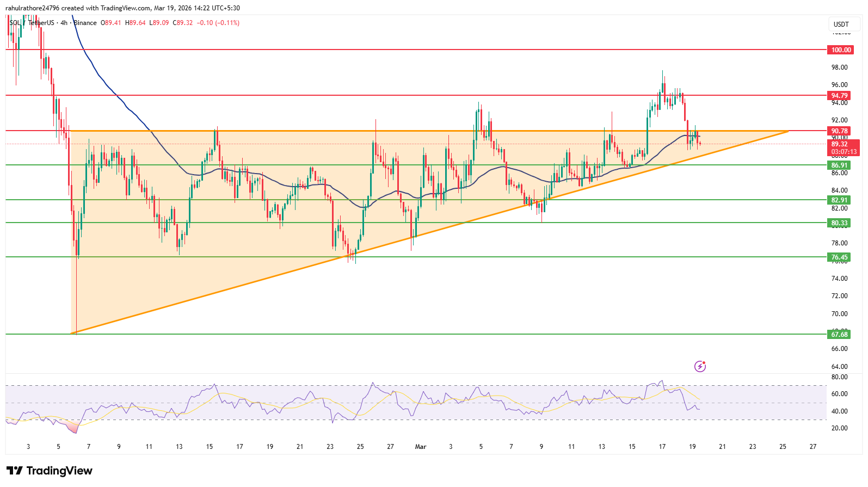Click the Mar label on the date axis
The image size is (868, 487).
[421, 447]
